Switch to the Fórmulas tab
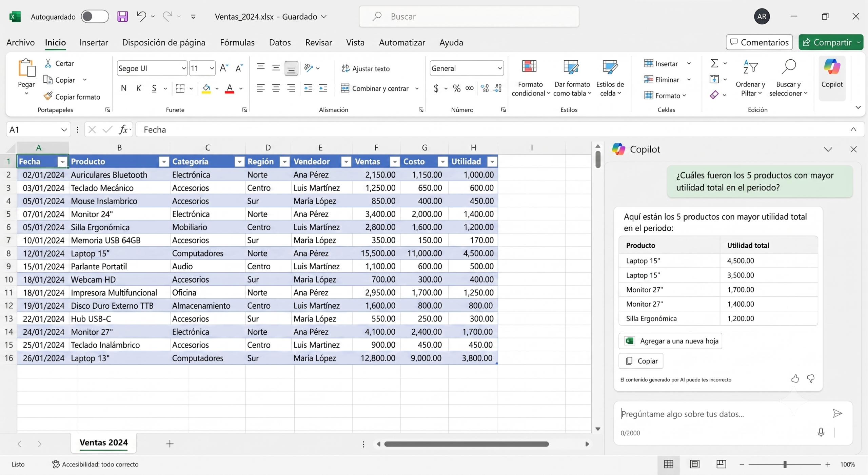 pyautogui.click(x=237, y=42)
